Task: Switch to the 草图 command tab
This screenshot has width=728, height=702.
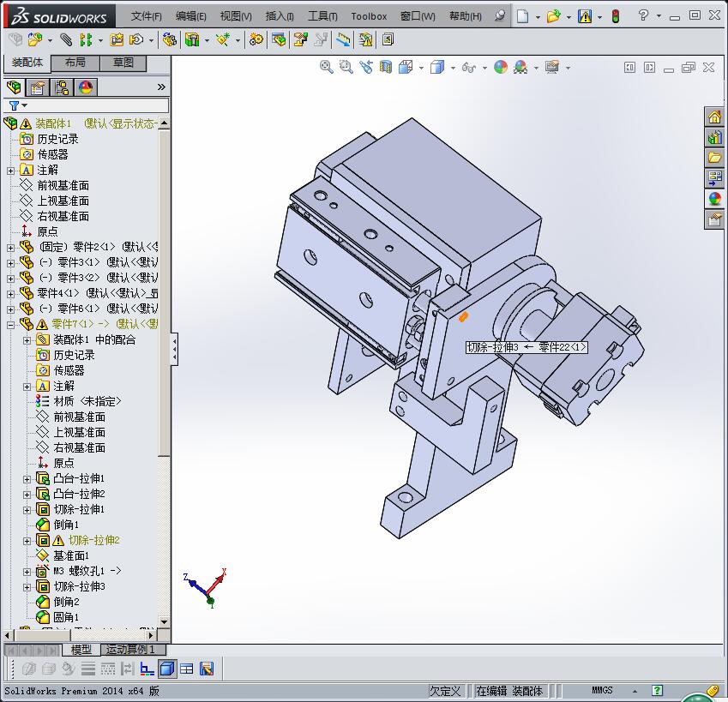Action: click(x=123, y=63)
